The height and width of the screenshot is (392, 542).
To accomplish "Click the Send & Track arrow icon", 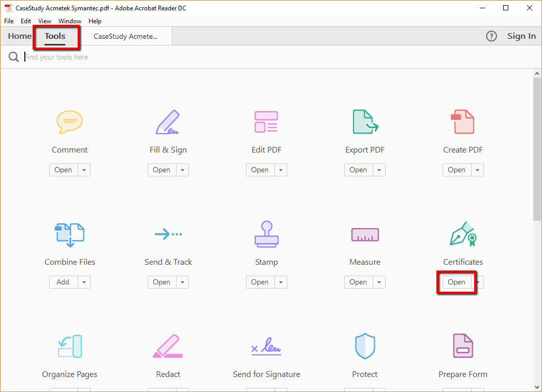I will click(x=168, y=234).
